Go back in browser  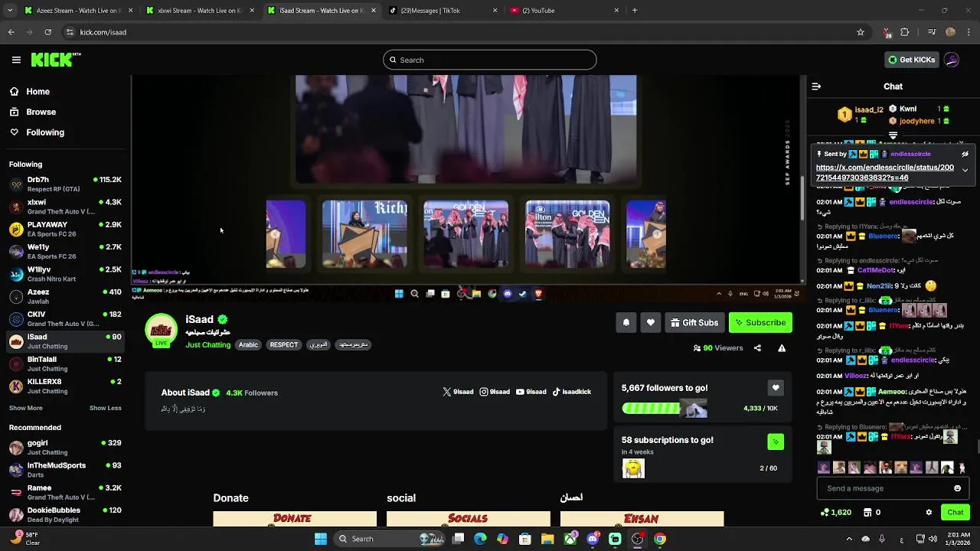click(x=11, y=32)
